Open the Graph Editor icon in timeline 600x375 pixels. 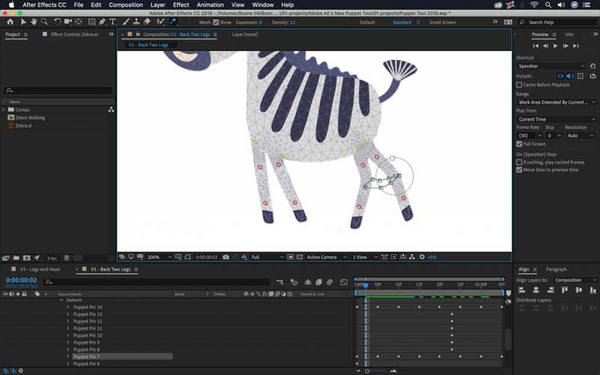coord(344,282)
